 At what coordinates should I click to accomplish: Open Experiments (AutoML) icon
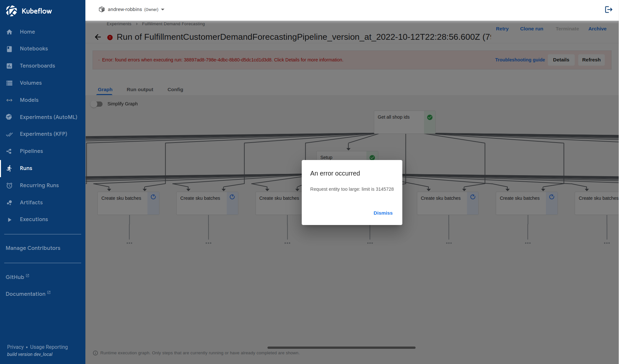(9, 117)
